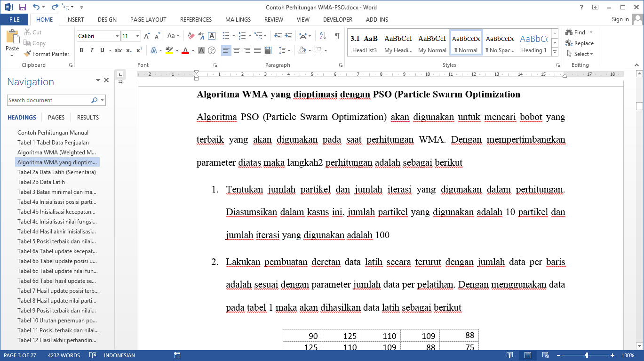Go to heading Tabel 1 Tabel Data Penjualan

pos(53,143)
